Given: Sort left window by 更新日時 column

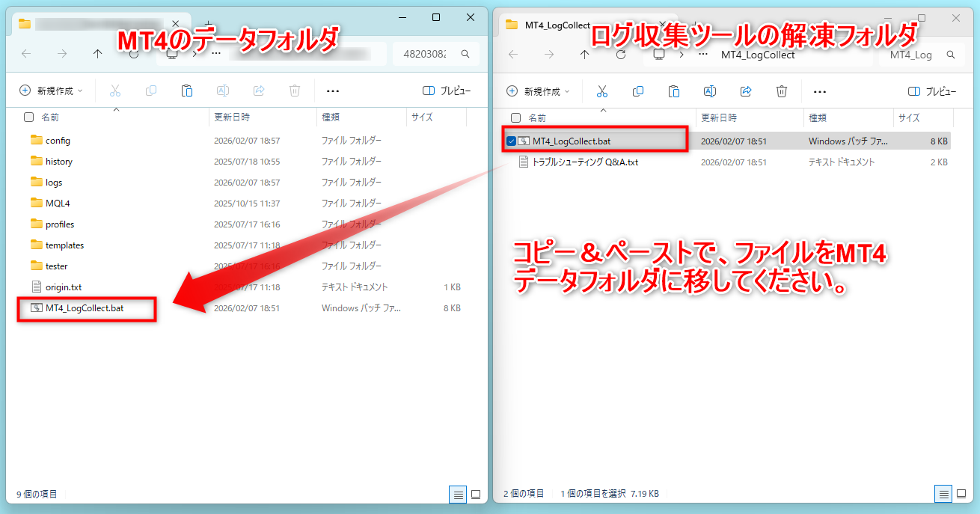Looking at the screenshot, I should (232, 117).
